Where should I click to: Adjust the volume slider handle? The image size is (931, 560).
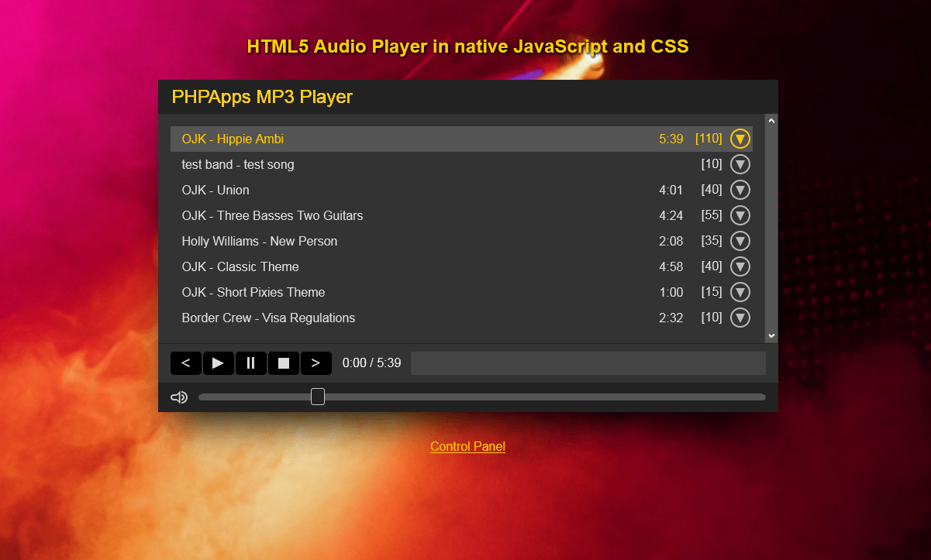tap(317, 396)
